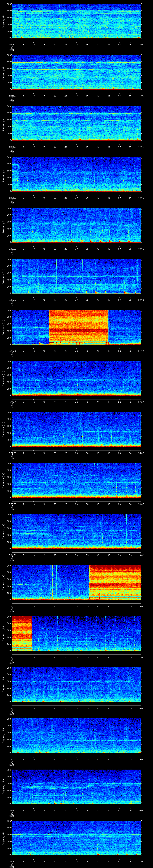Screen dimensions: 153x868
Task: Select the spectrogram panel starting at 15:22:00
Action: pos(76,429)
